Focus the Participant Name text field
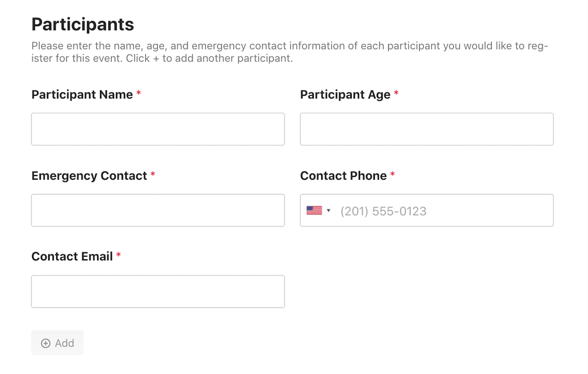 coord(158,129)
